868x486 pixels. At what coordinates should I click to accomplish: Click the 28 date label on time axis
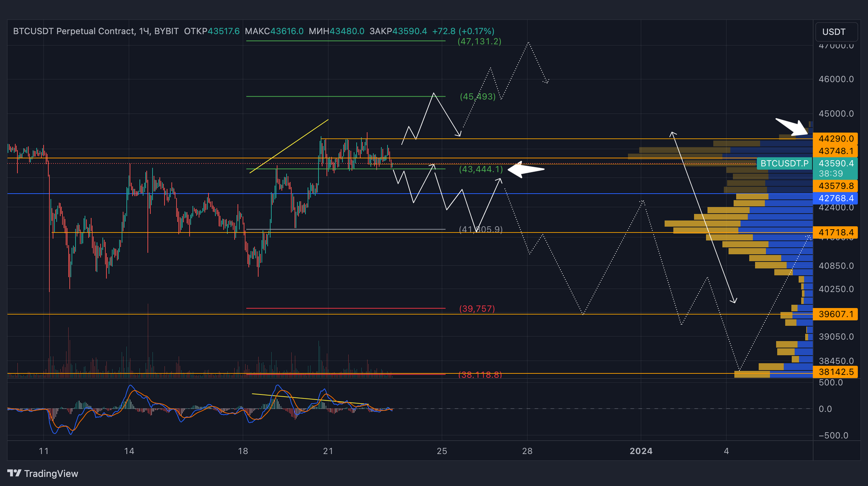click(527, 451)
